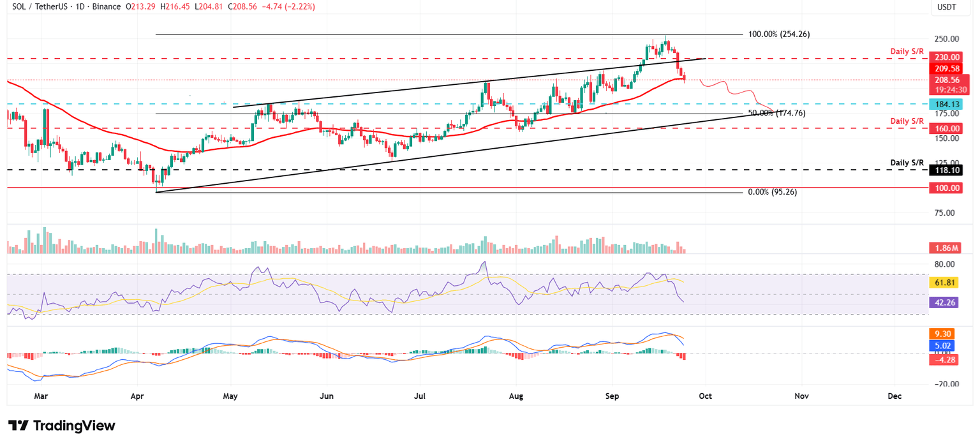
Task: Click the 160.00 Daily S/R price flag
Action: [x=946, y=128]
